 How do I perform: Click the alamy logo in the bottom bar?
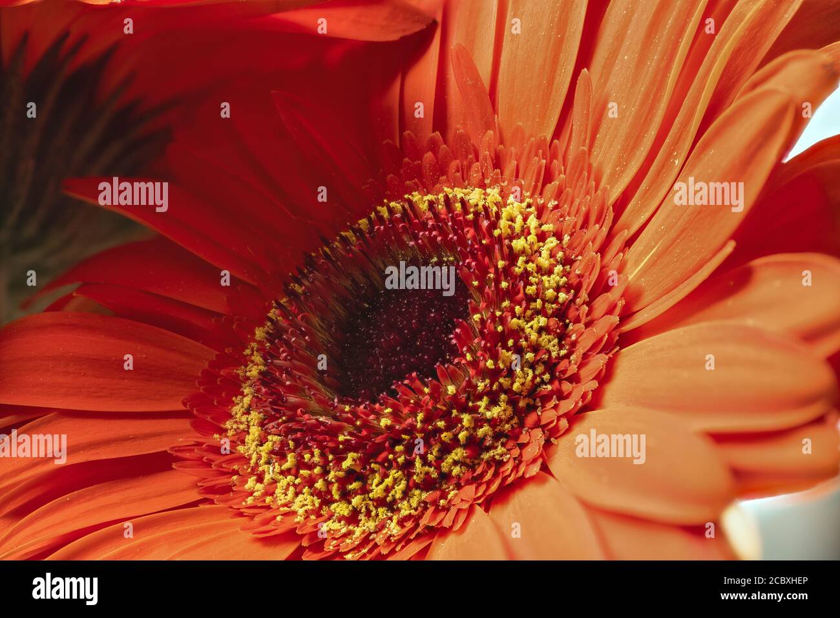65,589
